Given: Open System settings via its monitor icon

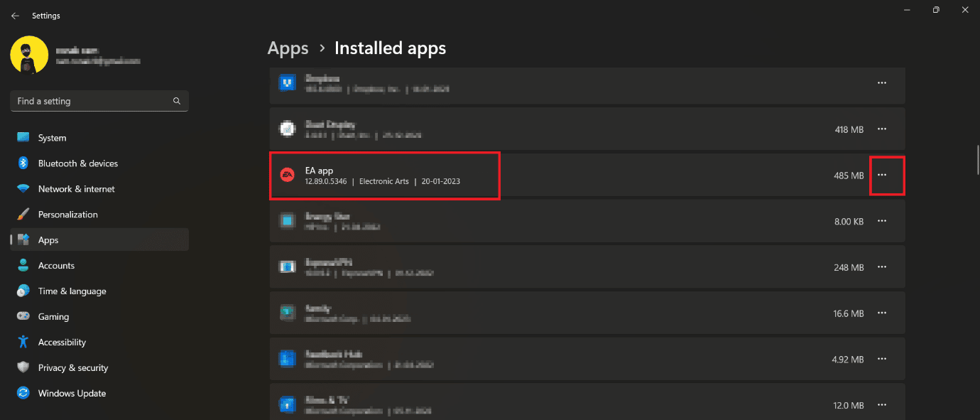Looking at the screenshot, I should 23,138.
